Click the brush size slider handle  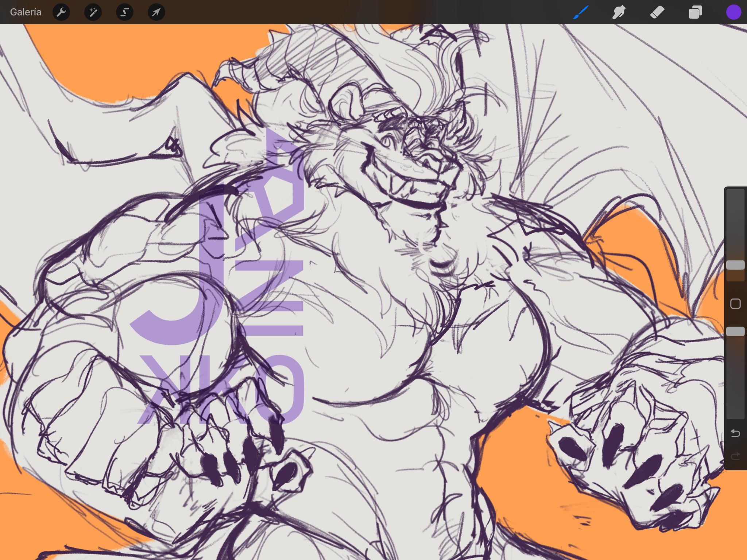(x=735, y=265)
